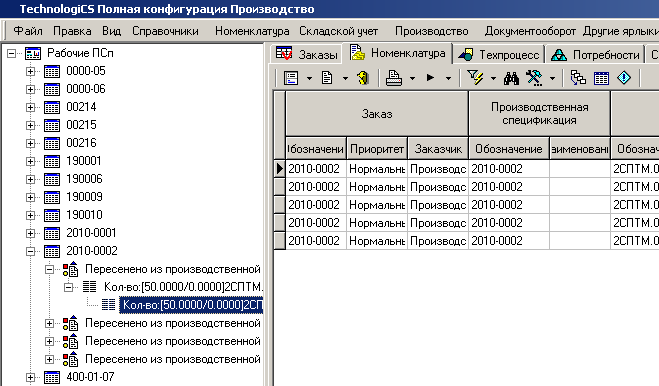Viewport: 659px width, 386px height.
Task: Switch to the Техпроцесс tab
Action: (499, 54)
